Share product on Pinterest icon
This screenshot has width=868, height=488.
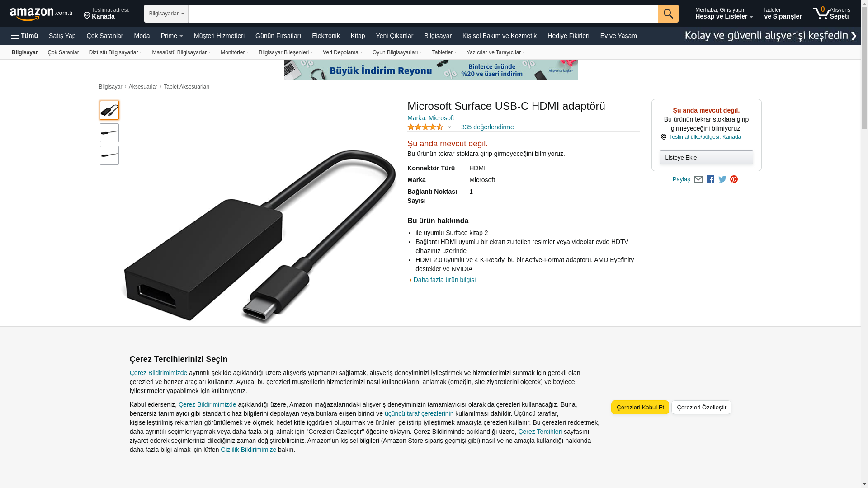click(x=734, y=179)
